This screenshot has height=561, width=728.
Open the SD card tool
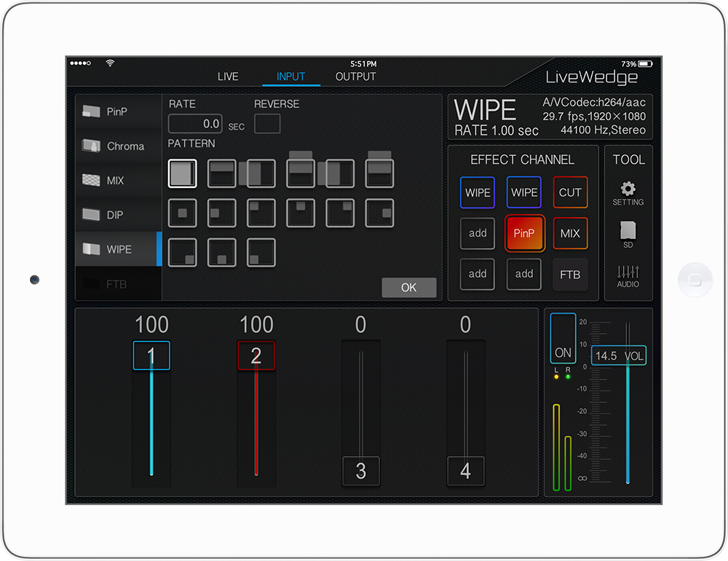pyautogui.click(x=628, y=235)
